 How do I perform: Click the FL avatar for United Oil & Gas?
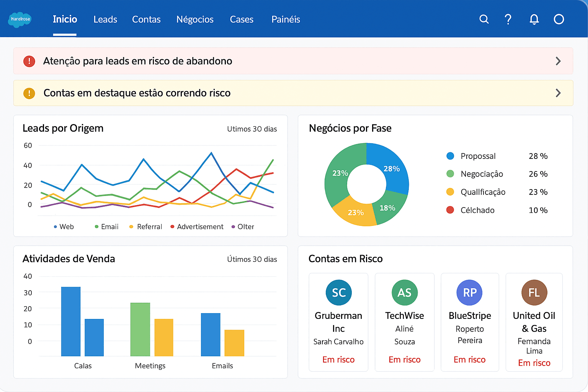coord(534,292)
